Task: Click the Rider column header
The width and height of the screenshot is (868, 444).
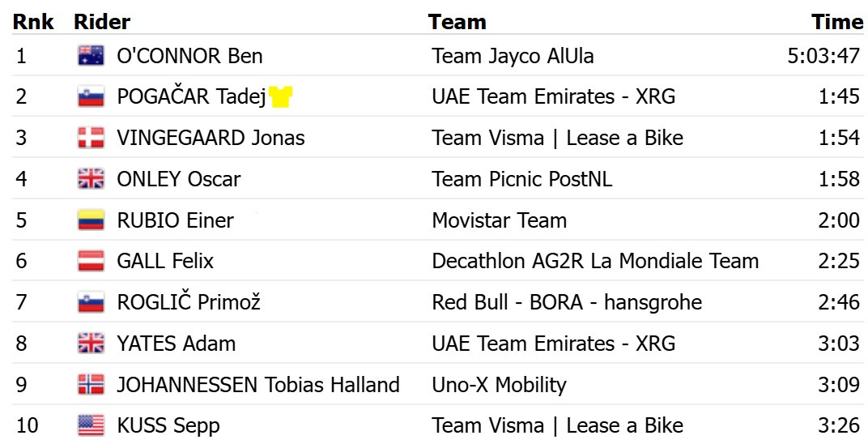Action: [x=102, y=22]
